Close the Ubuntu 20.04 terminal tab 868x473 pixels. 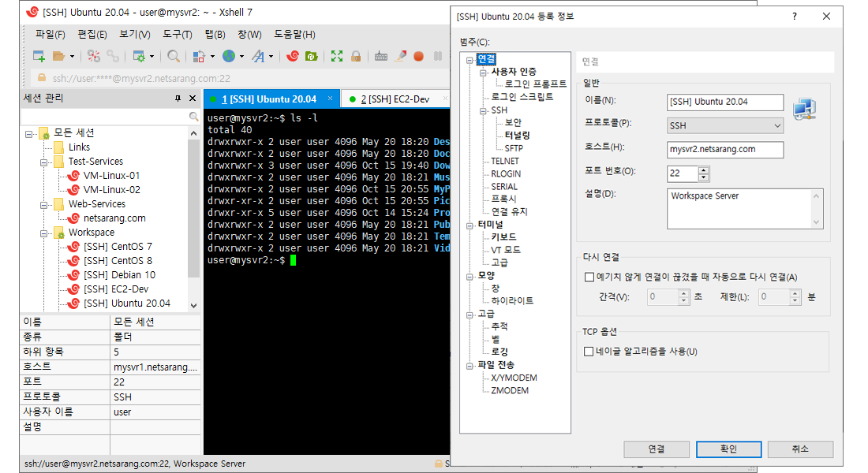(331, 99)
